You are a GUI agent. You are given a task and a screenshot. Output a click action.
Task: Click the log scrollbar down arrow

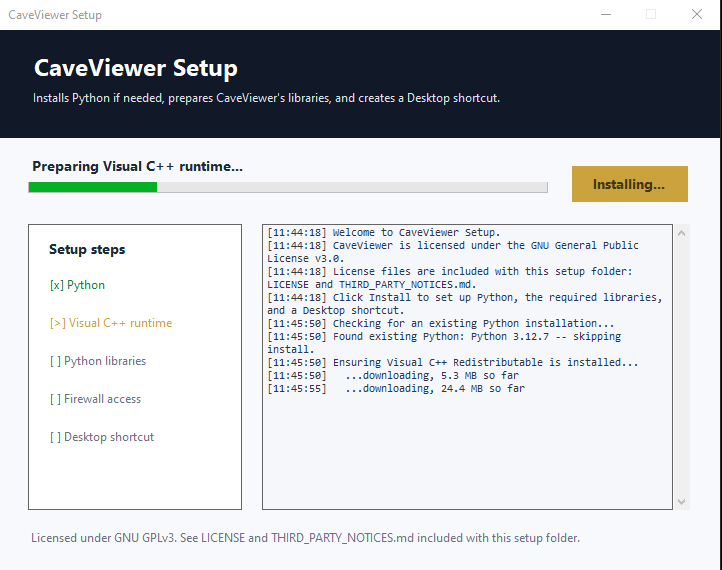pos(681,502)
